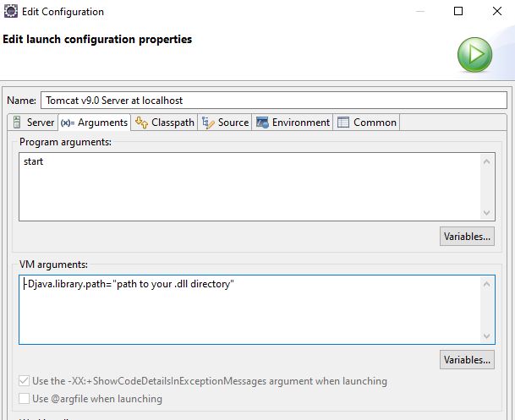Click the down arrow in Program arguments scrollbar
This screenshot has height=420, width=515.
[x=486, y=213]
